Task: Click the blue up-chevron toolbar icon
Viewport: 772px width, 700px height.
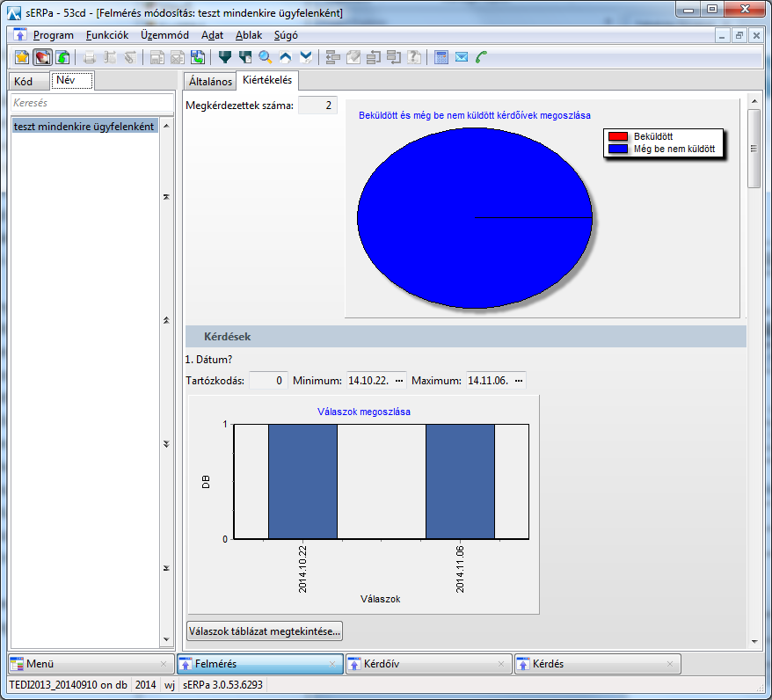Action: point(285,58)
